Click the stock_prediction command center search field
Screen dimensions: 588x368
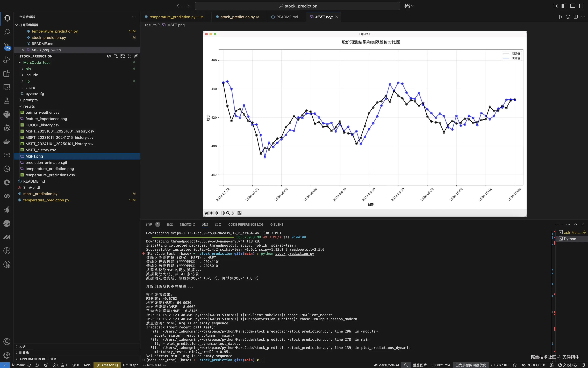tap(297, 6)
